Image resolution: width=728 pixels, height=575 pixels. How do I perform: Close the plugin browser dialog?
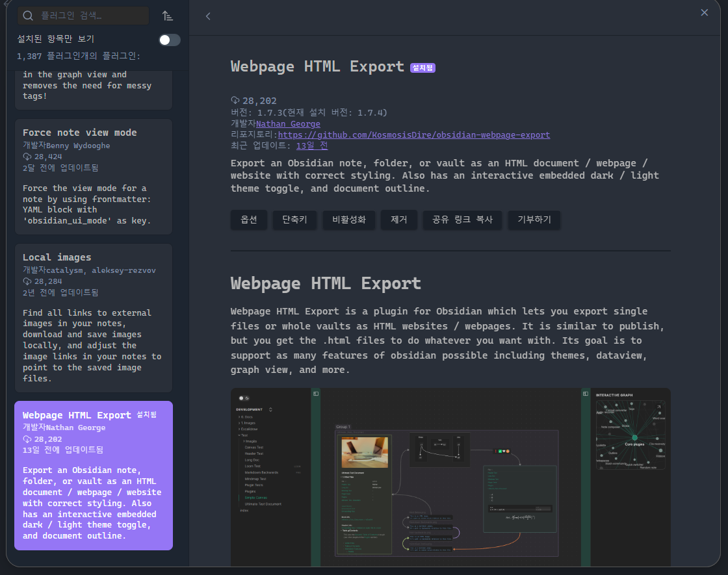705,12
